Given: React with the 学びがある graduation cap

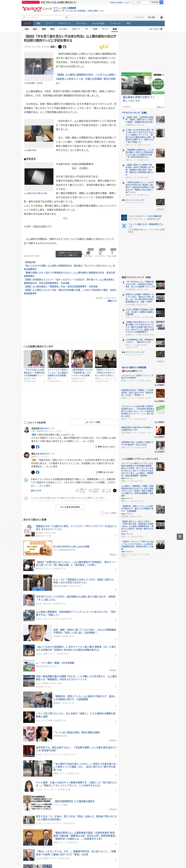Looking at the screenshot, I should (89, 253).
